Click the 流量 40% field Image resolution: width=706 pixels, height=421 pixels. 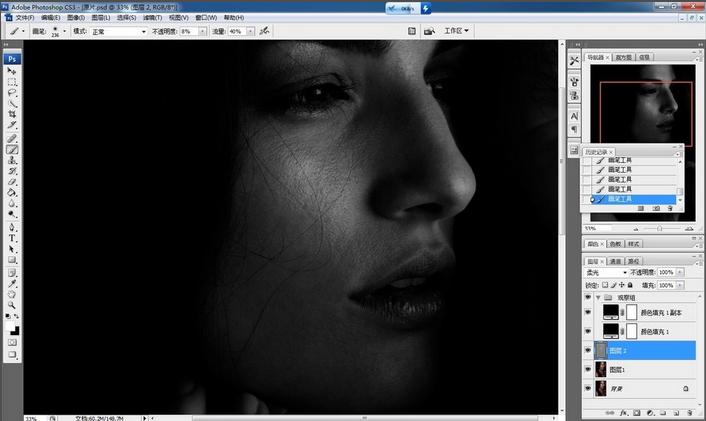click(x=236, y=31)
